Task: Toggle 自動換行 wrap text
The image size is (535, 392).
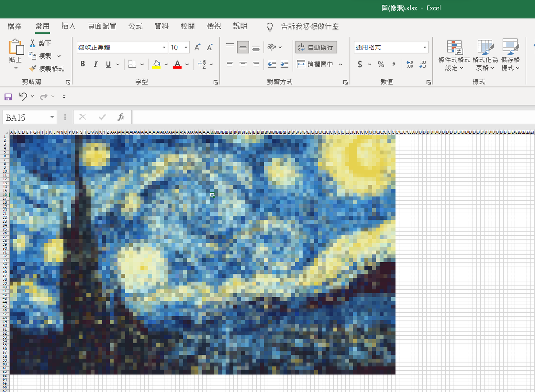Action: point(316,47)
